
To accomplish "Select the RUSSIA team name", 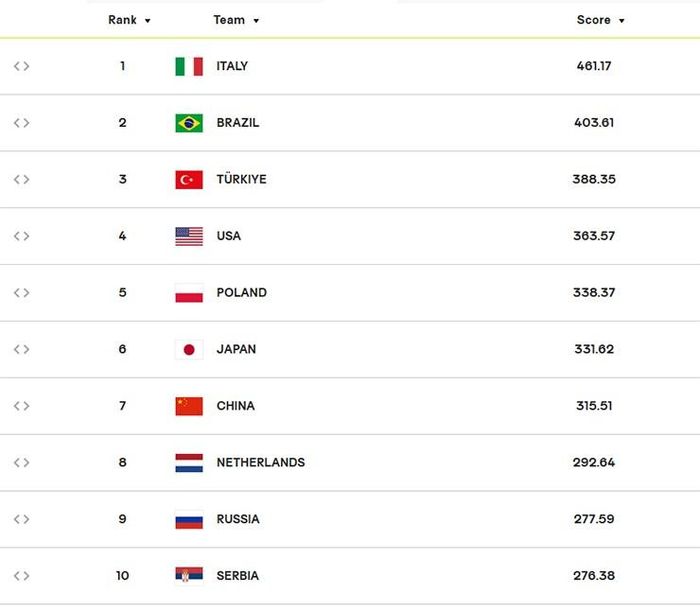I will pyautogui.click(x=238, y=519).
